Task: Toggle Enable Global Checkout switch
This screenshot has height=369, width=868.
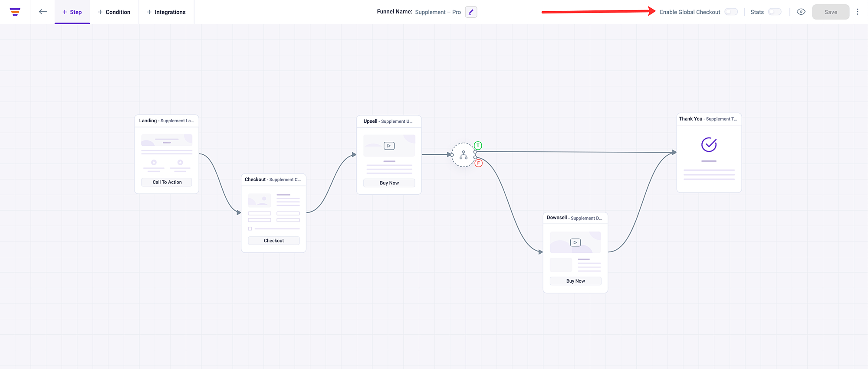Action: (x=731, y=12)
